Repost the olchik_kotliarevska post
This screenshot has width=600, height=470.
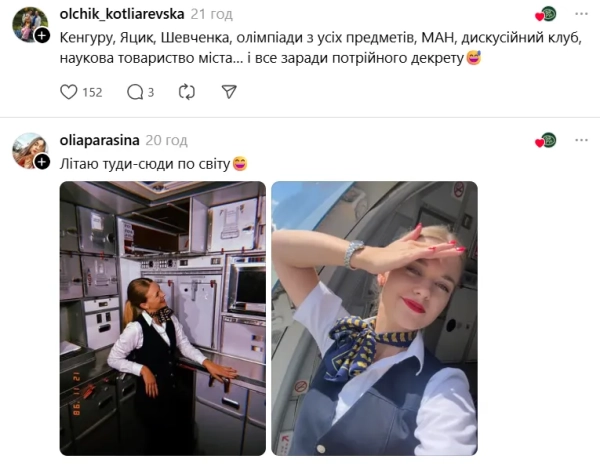(187, 92)
